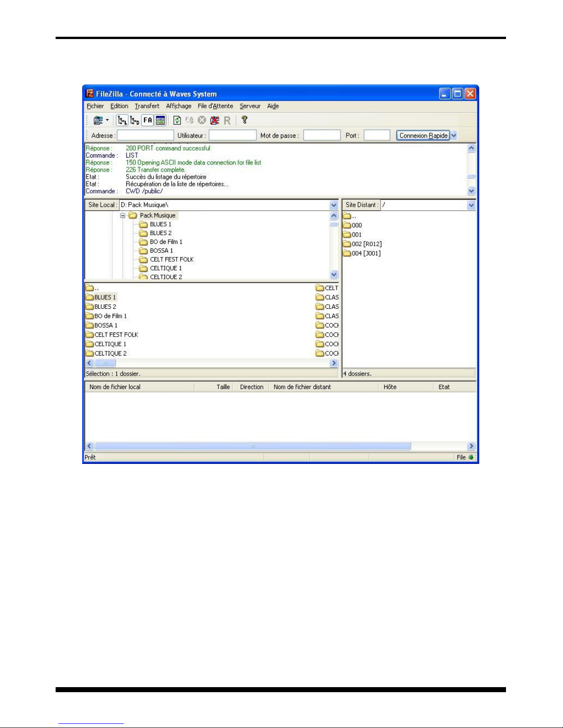
Task: Select Pack Musique in local tree
Action: tap(158, 215)
